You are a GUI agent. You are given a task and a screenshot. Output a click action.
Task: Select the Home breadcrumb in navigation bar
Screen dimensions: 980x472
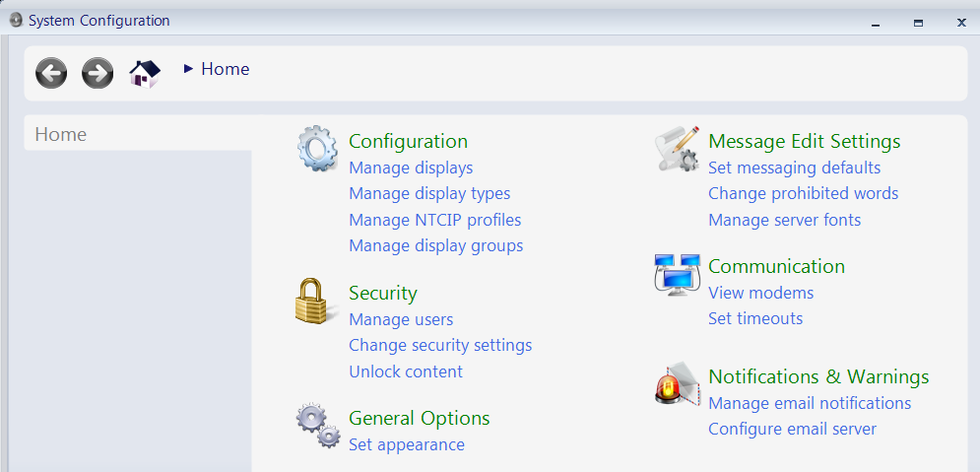[x=225, y=69]
